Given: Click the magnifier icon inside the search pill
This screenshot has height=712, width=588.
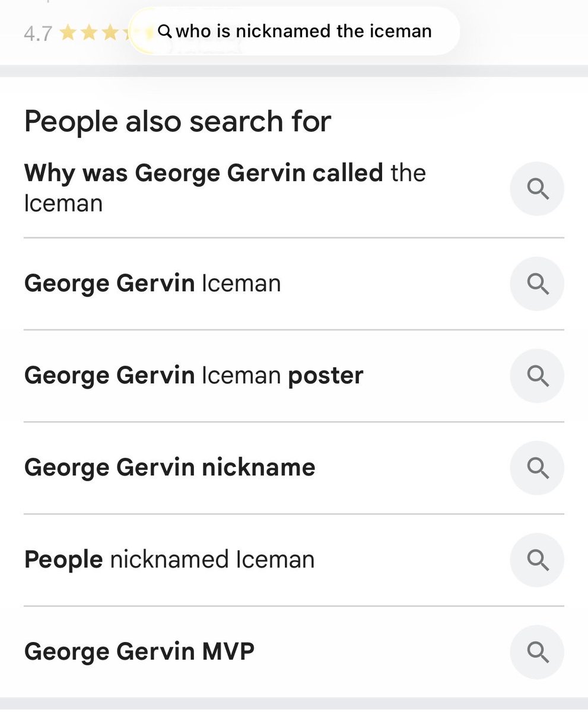Looking at the screenshot, I should [165, 31].
